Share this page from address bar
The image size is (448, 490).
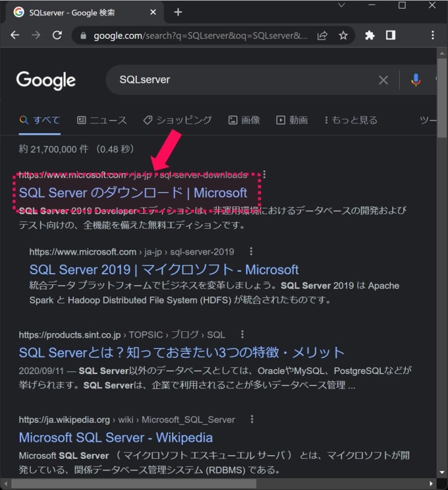(x=322, y=36)
